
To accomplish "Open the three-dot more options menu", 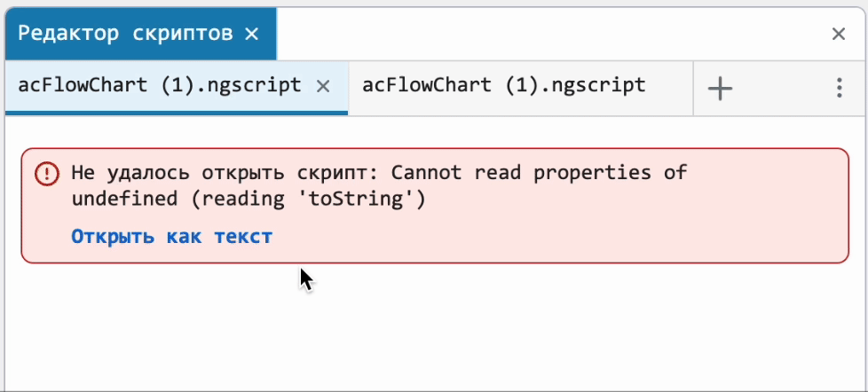I will (840, 88).
